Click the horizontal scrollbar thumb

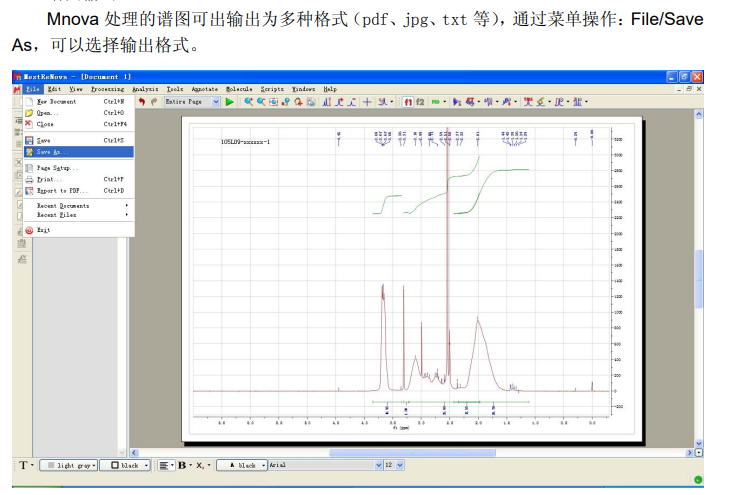[x=412, y=453]
